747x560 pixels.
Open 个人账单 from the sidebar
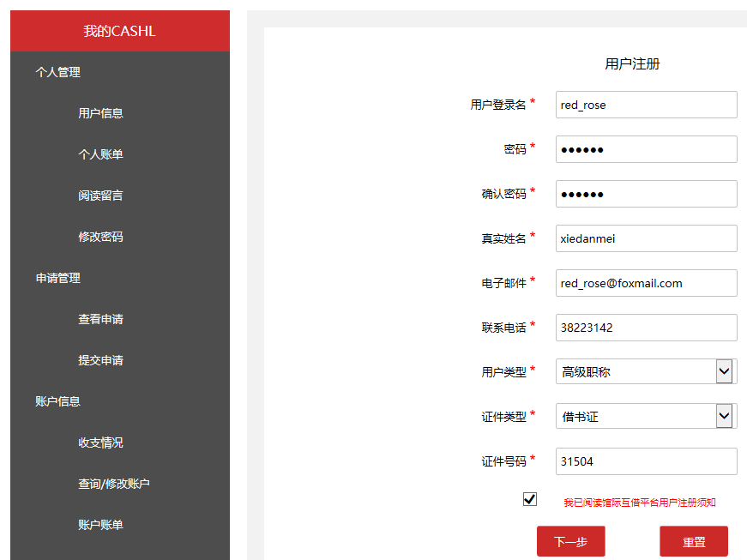pos(100,154)
